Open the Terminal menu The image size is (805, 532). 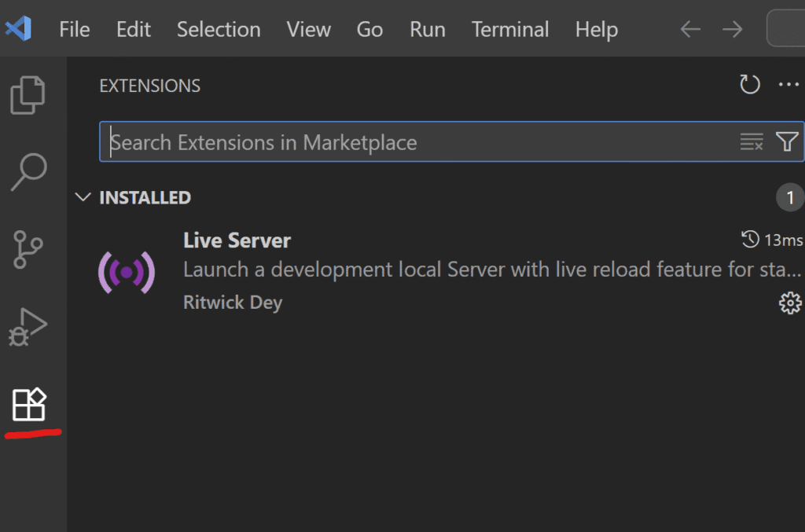pyautogui.click(x=509, y=29)
